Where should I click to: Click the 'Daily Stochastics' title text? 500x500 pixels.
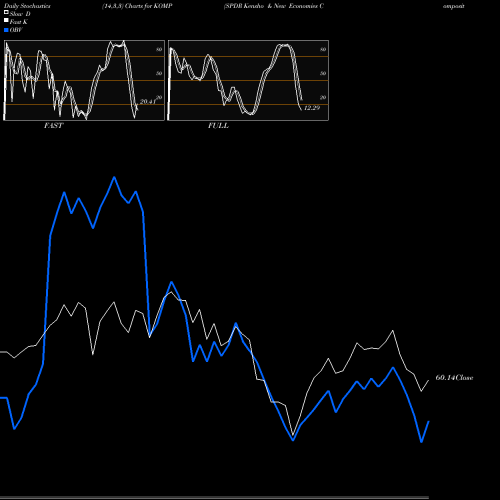tap(27, 6)
